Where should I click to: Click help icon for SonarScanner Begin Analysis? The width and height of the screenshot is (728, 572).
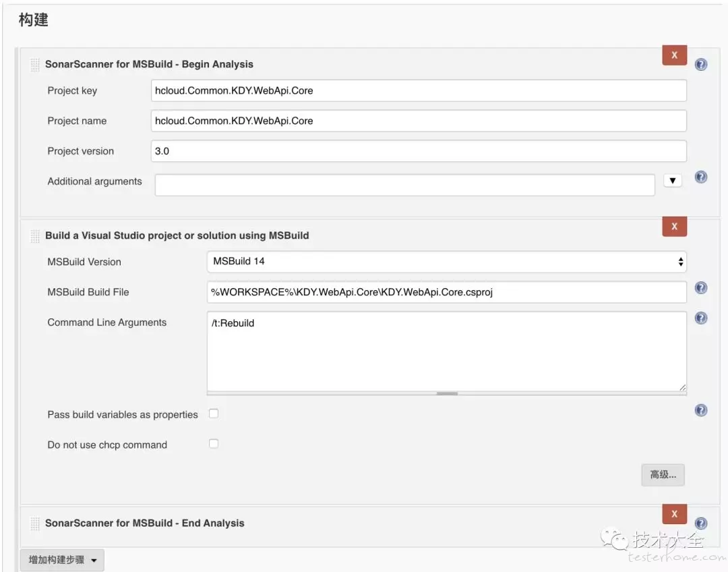(x=701, y=65)
